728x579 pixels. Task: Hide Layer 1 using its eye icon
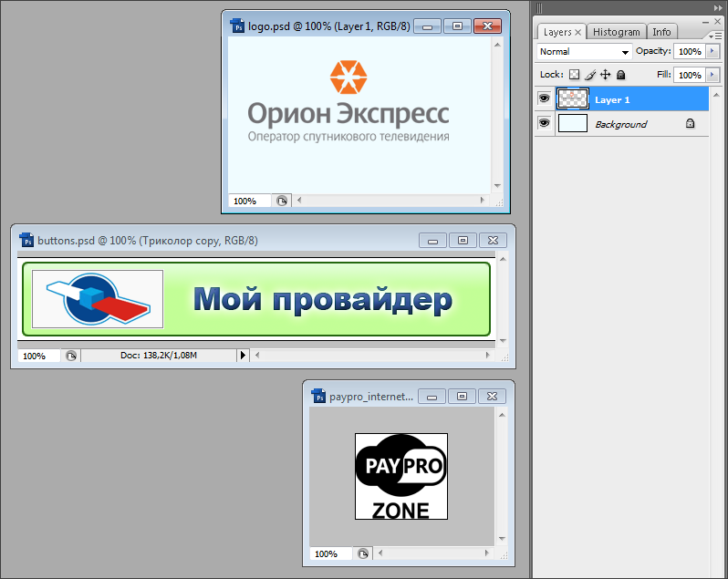[x=544, y=98]
